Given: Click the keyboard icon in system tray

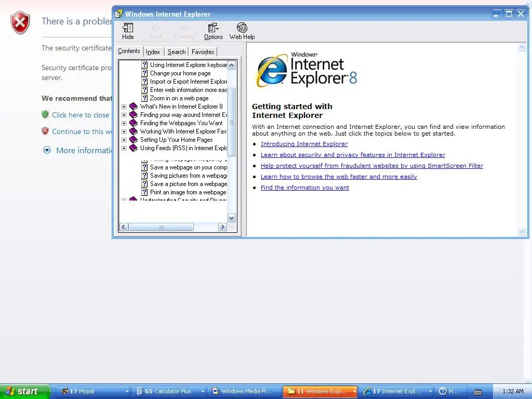Looking at the screenshot, I should point(478,392).
